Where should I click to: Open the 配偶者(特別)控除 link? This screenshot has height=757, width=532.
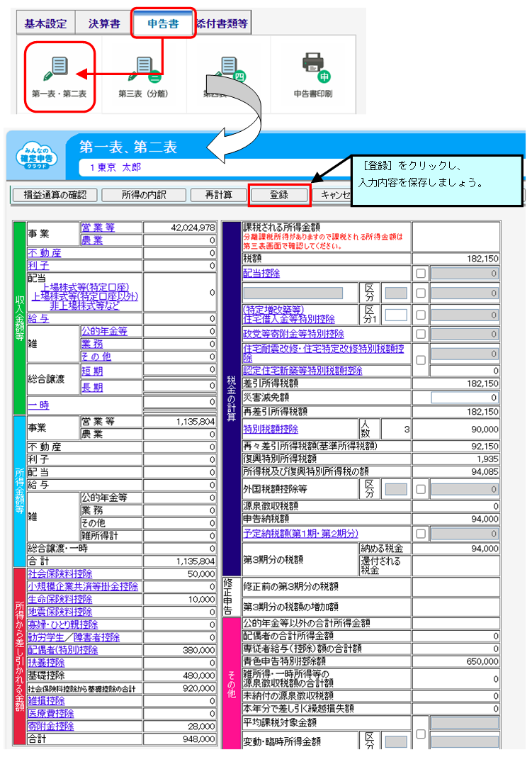tap(63, 650)
